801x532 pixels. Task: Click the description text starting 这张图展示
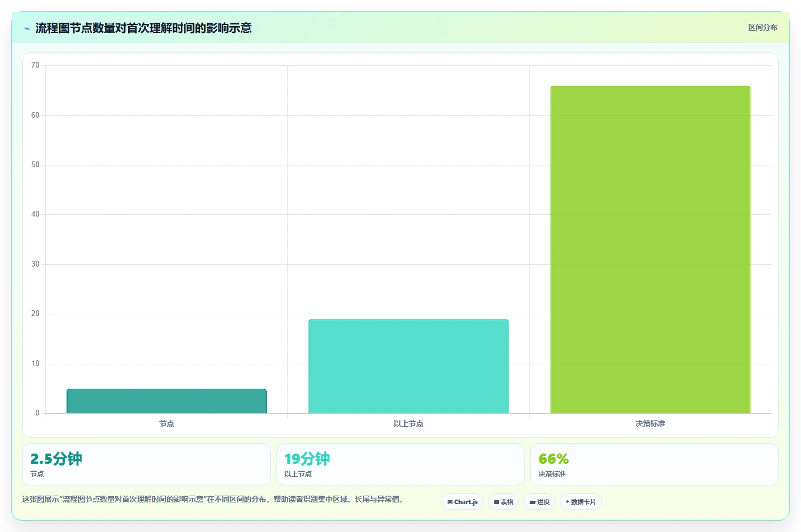[213, 499]
